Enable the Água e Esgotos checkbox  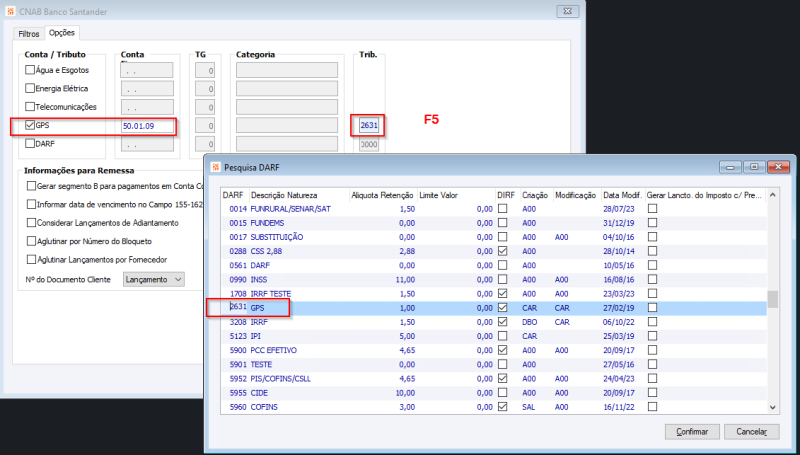click(x=30, y=70)
